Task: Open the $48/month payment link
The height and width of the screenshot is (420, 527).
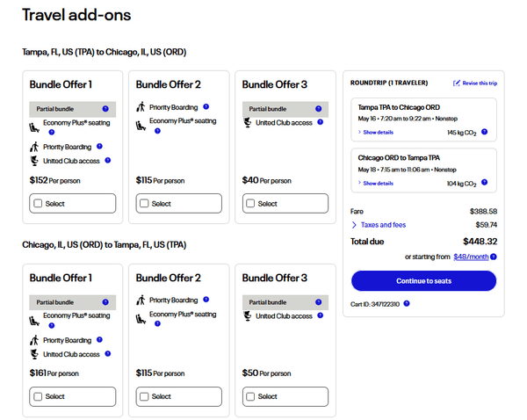Action: click(471, 257)
